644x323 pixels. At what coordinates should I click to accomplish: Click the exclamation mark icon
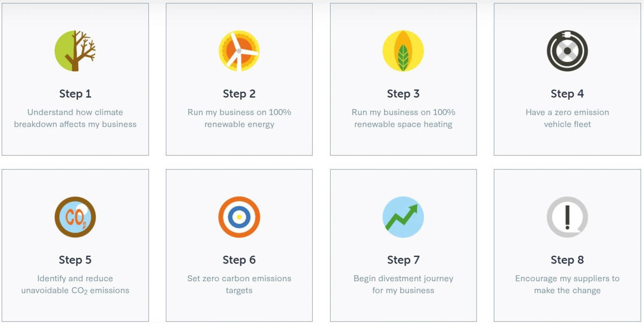(x=567, y=217)
